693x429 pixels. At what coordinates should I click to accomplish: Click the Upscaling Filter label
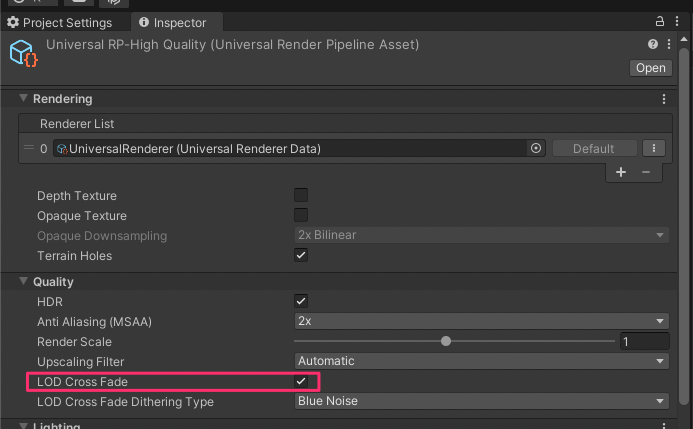click(80, 362)
